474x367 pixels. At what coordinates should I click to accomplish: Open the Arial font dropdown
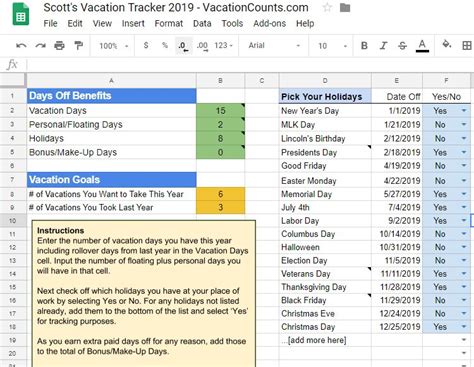click(274, 46)
